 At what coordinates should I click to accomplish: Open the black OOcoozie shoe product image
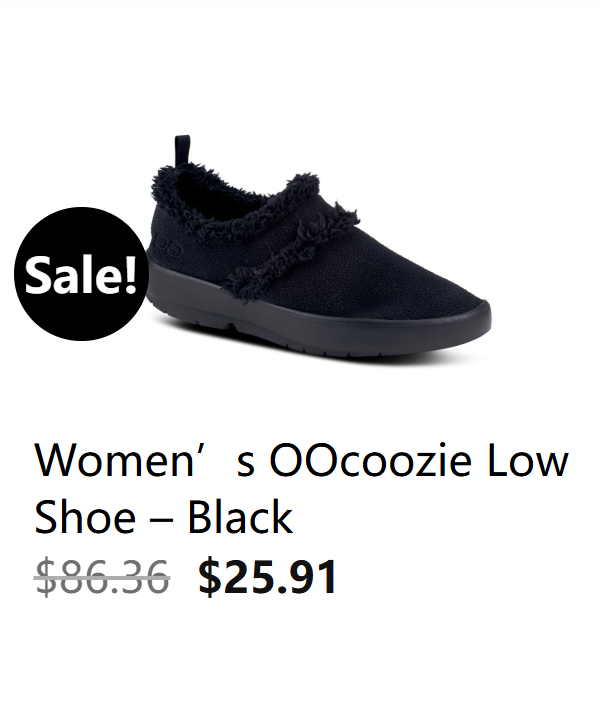pos(319,247)
